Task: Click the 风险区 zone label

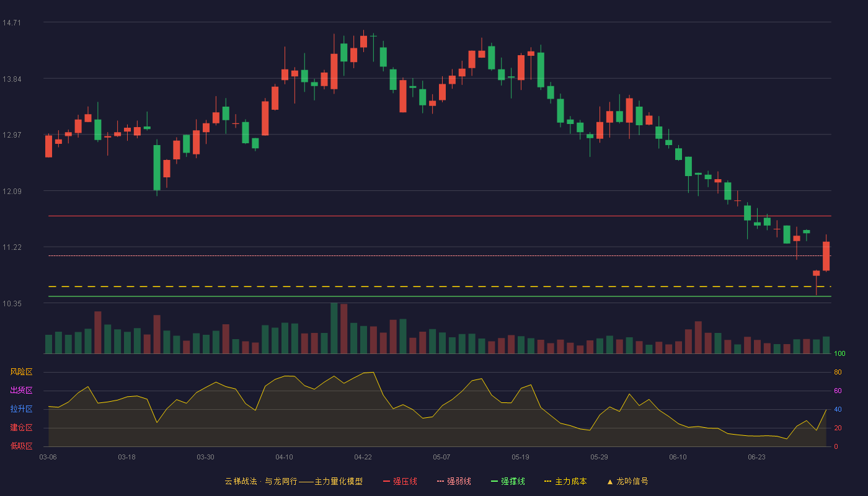Action: 21,372
